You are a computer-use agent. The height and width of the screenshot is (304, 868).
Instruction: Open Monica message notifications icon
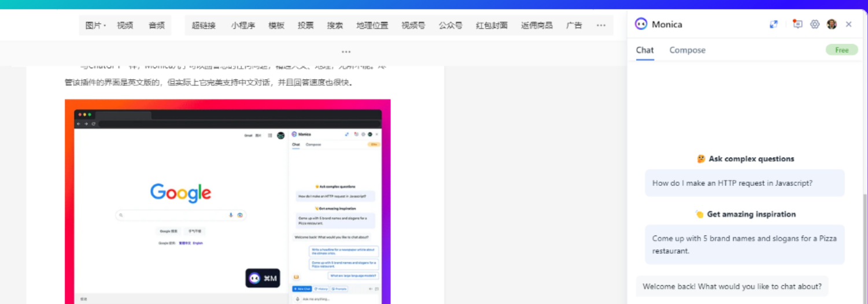[797, 24]
